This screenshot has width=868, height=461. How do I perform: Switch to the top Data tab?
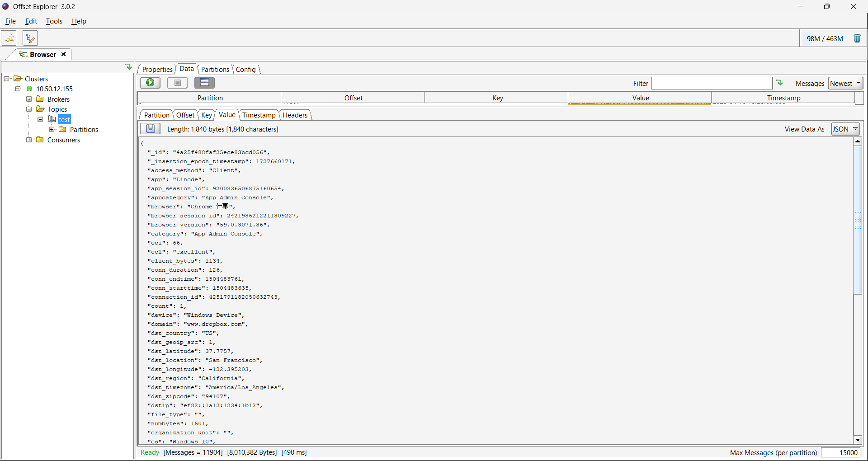(187, 69)
